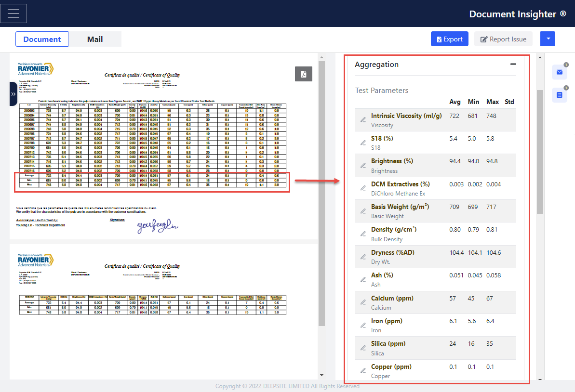Open the mail envelope sidebar icon

[559, 72]
